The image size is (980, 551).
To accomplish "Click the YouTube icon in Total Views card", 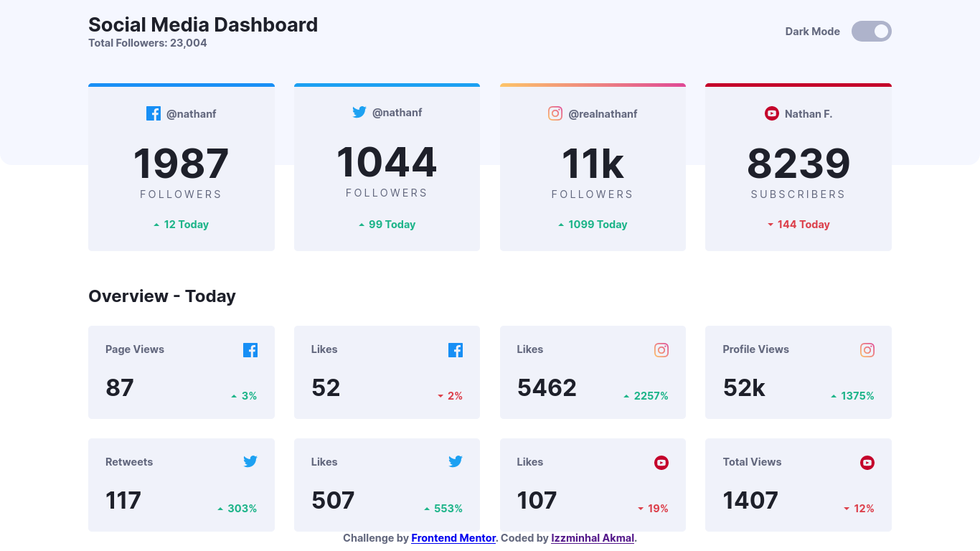I will (x=867, y=463).
